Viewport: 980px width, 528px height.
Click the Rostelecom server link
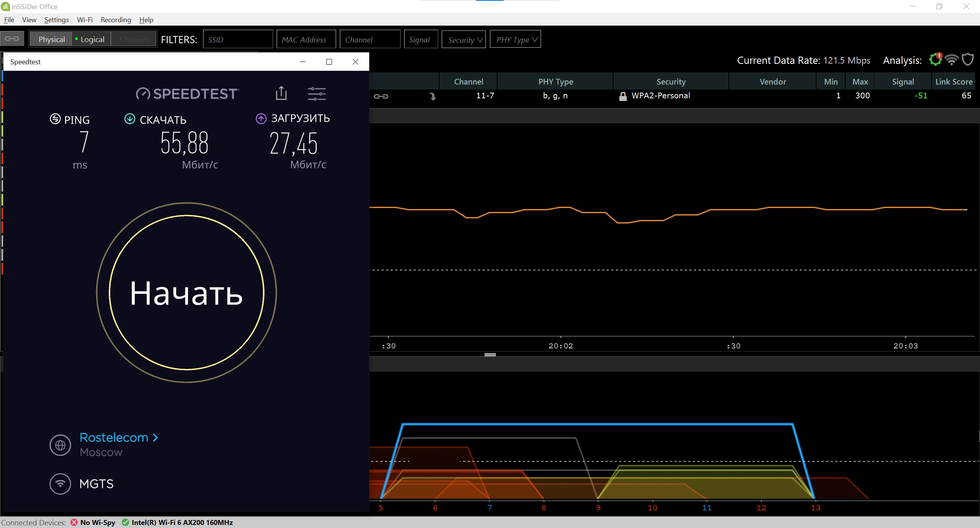pos(114,437)
